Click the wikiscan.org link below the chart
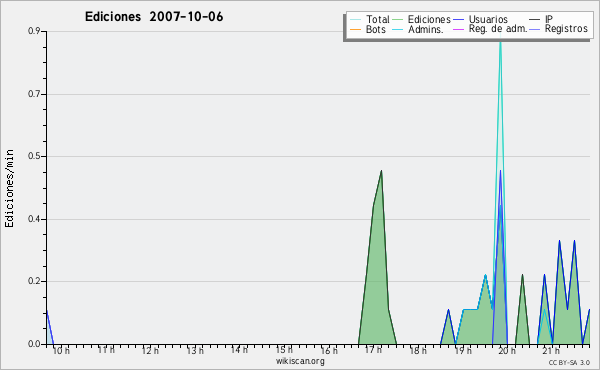 pos(300,361)
